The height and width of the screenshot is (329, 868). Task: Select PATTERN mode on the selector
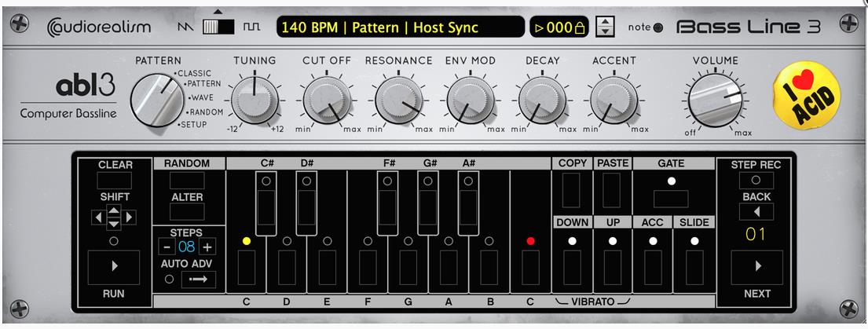pos(203,84)
